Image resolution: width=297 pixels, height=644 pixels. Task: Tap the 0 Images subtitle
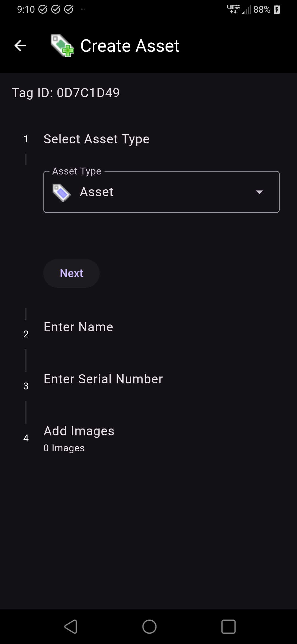click(x=64, y=448)
